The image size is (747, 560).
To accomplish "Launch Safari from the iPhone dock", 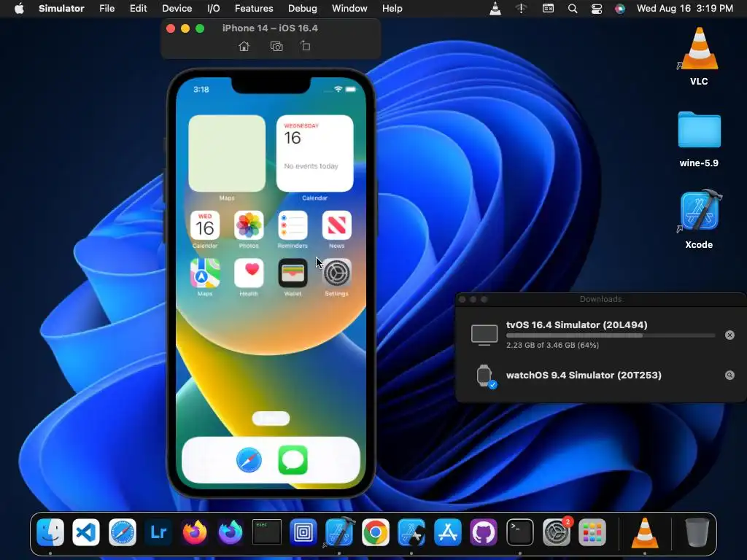I will click(x=249, y=460).
